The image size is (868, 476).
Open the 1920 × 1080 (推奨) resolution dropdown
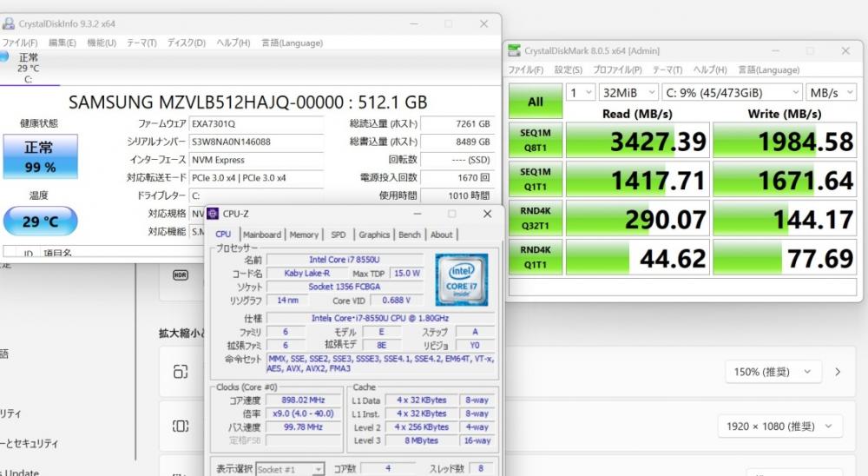[x=780, y=426]
